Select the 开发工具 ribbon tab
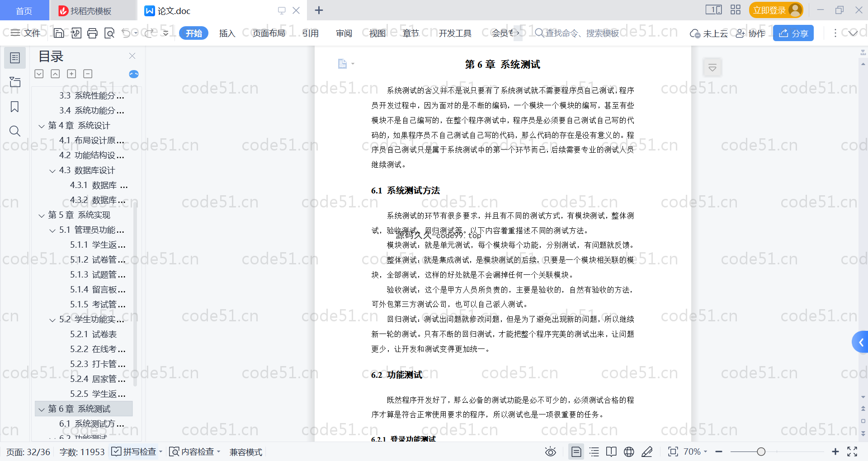The width and height of the screenshot is (868, 461). [x=455, y=33]
